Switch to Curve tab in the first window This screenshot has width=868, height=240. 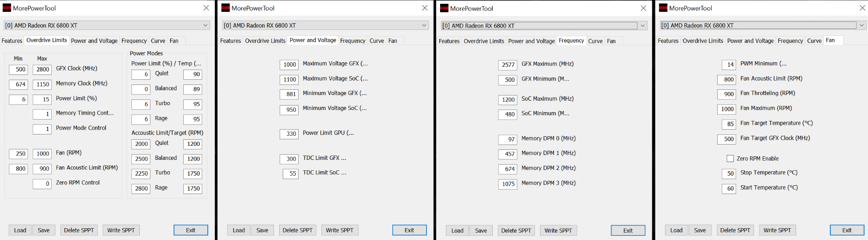click(x=158, y=41)
